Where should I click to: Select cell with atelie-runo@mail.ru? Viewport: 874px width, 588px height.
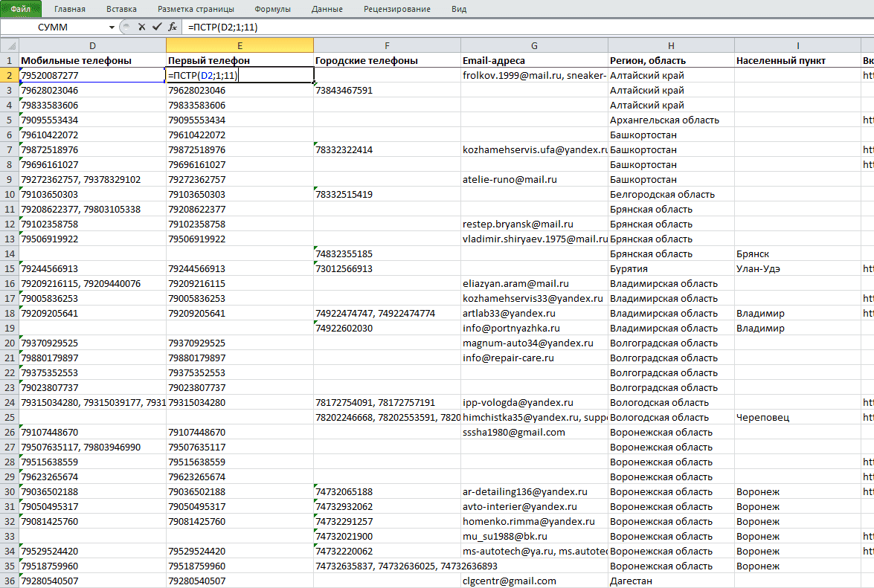pos(534,179)
